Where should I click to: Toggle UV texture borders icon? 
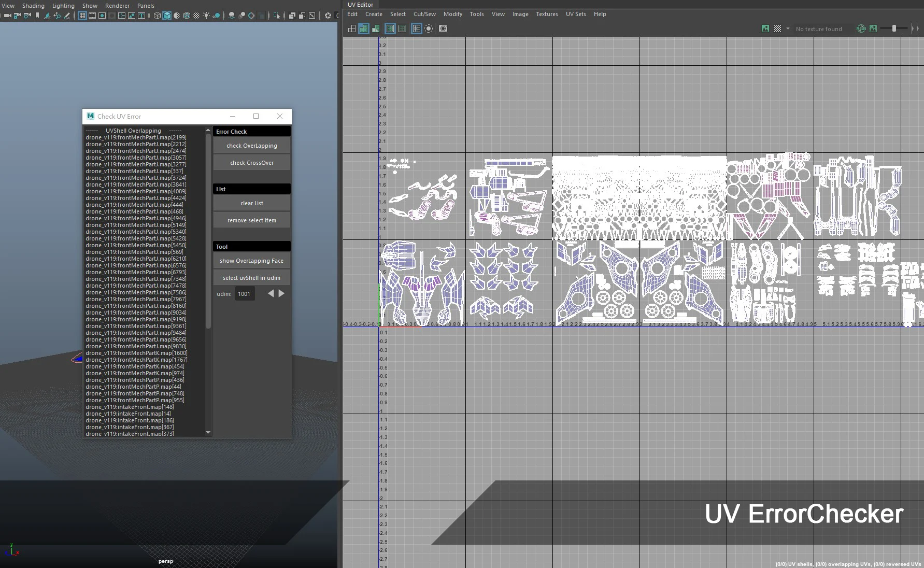[x=390, y=29]
